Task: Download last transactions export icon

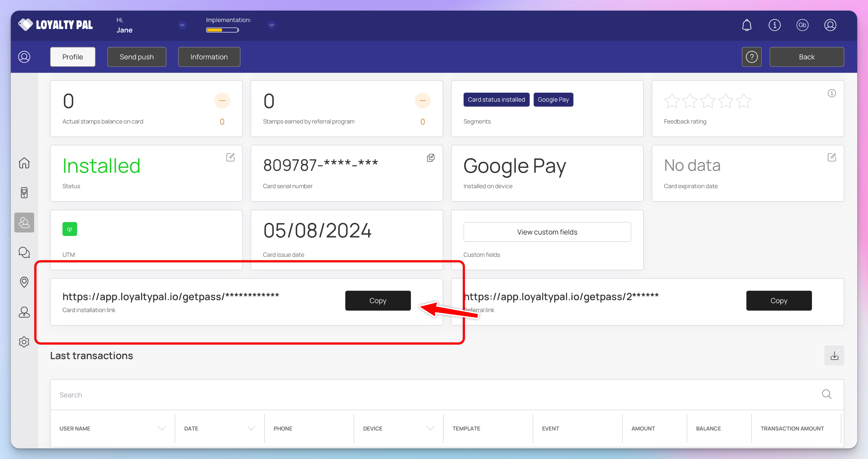Action: [834, 355]
